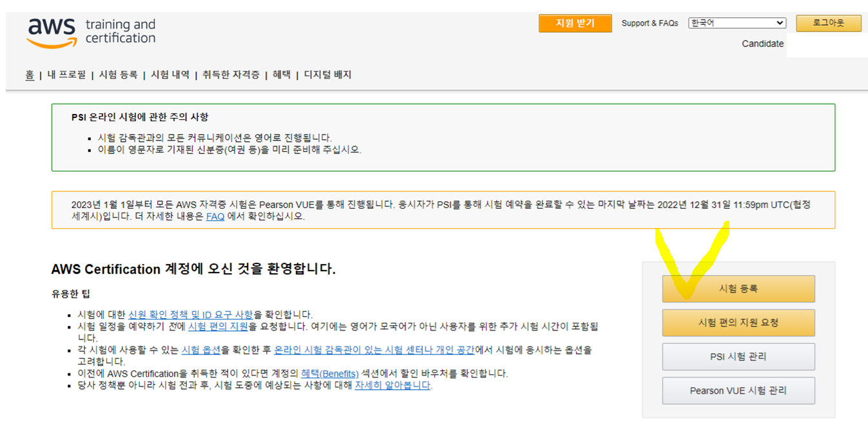This screenshot has height=429, width=868.
Task: Select the AWS Certification 계정에 오신 것을 환영합니다 heading
Action: coord(193,269)
